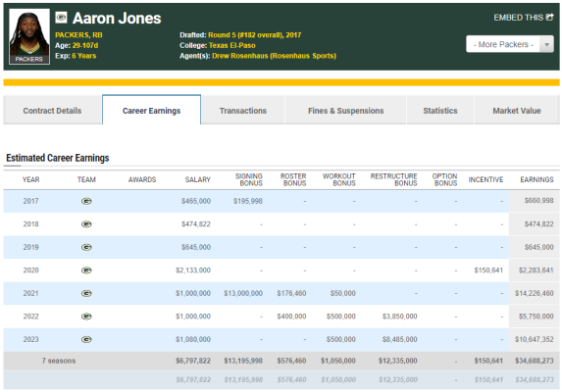Screen dimensions: 562x392
Task: Click the $176,460 roster bonus value
Action: click(x=291, y=294)
